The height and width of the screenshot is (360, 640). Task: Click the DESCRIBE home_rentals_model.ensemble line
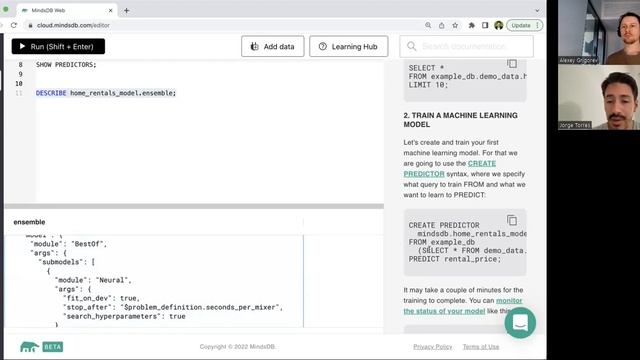click(x=106, y=93)
